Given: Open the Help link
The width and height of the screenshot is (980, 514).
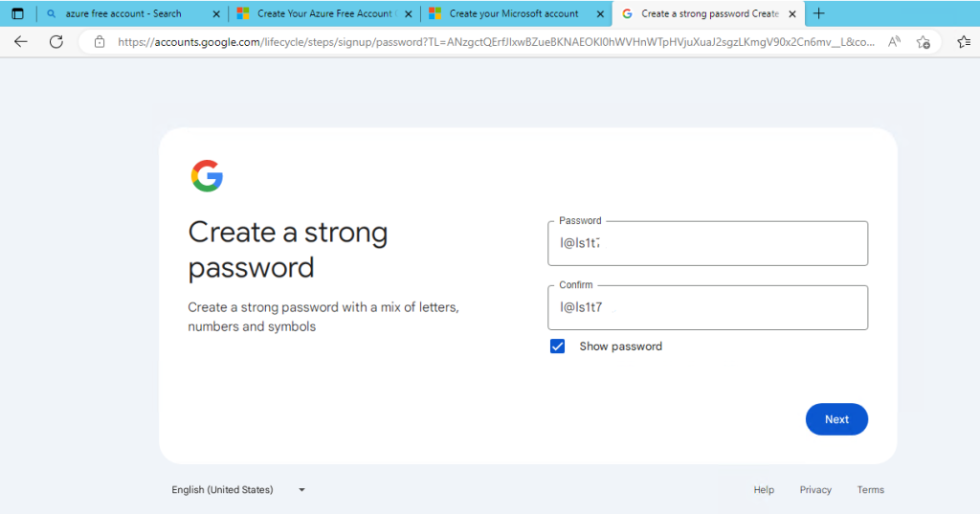Looking at the screenshot, I should (x=764, y=490).
